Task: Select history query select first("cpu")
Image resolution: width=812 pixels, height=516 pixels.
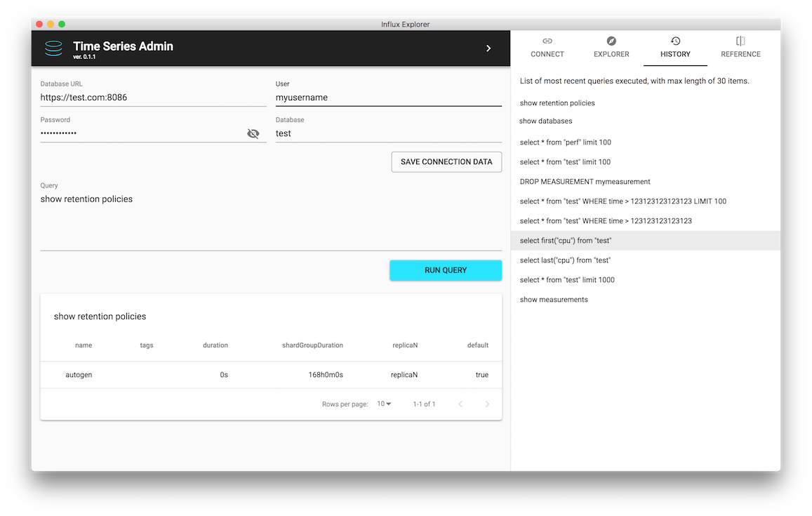Action: tap(645, 240)
